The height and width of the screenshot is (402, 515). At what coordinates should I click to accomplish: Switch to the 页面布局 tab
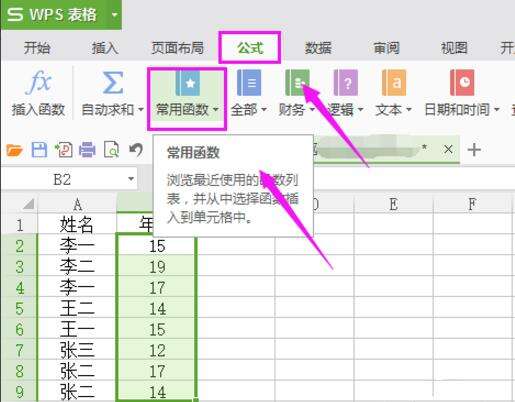pyautogui.click(x=177, y=48)
